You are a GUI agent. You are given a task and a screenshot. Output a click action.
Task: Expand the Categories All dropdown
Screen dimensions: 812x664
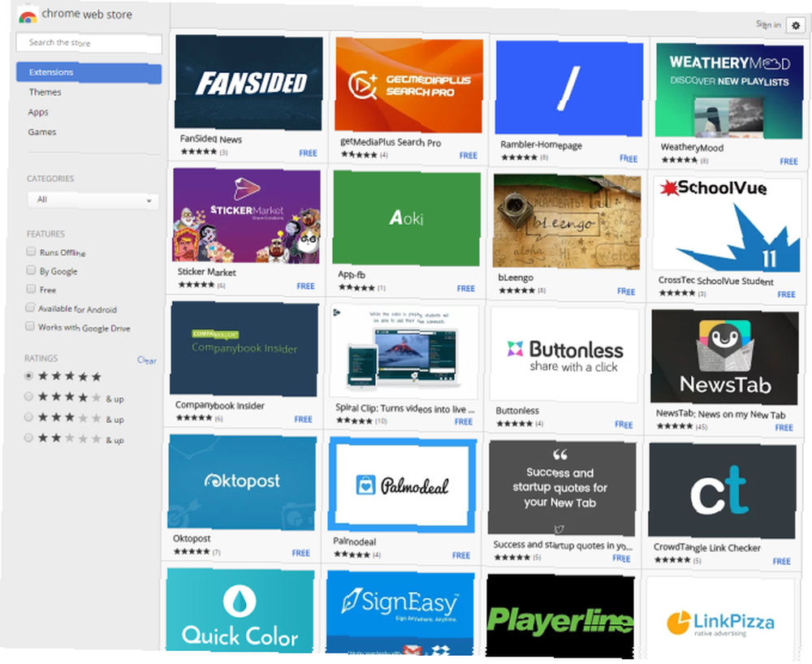(x=93, y=200)
